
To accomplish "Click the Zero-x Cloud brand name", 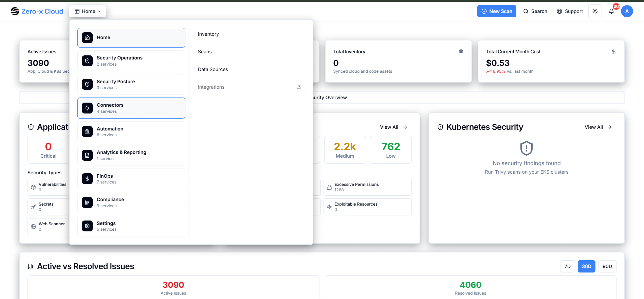I will (x=42, y=11).
